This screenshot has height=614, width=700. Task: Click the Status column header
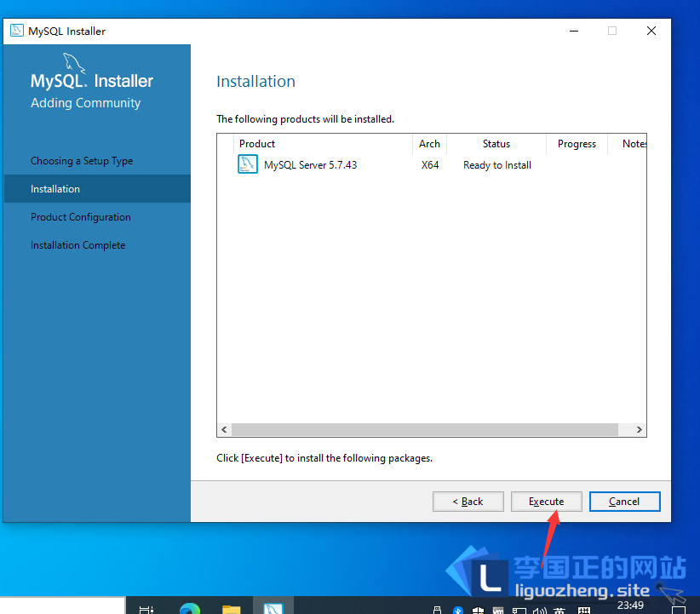pyautogui.click(x=496, y=144)
